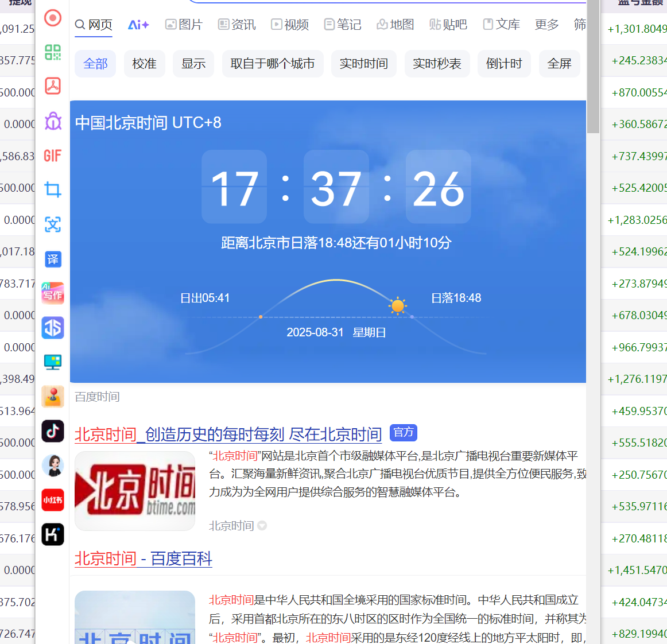Select the 实时秒表 filter chip
This screenshot has width=667, height=644.
click(437, 64)
